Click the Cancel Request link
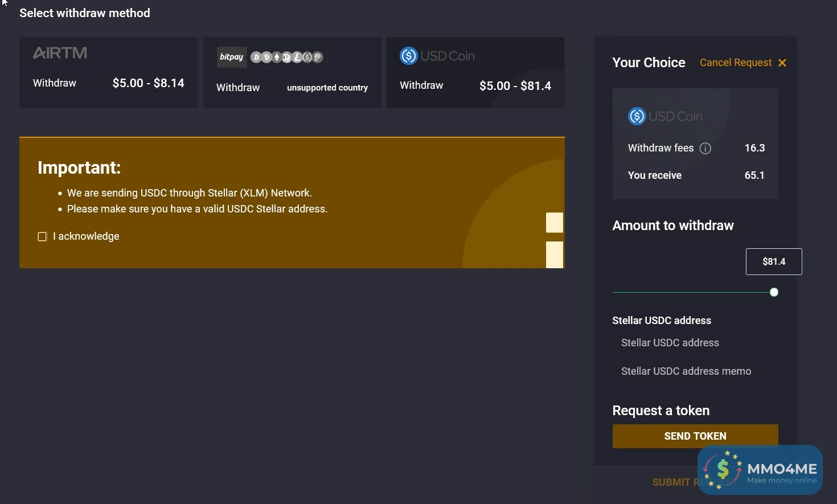The width and height of the screenshot is (837, 504). pyautogui.click(x=736, y=63)
